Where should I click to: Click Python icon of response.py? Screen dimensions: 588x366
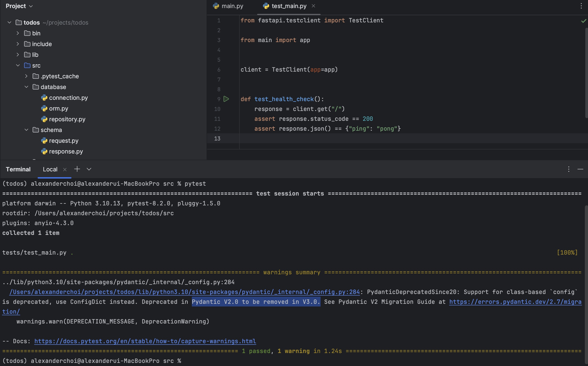point(44,151)
